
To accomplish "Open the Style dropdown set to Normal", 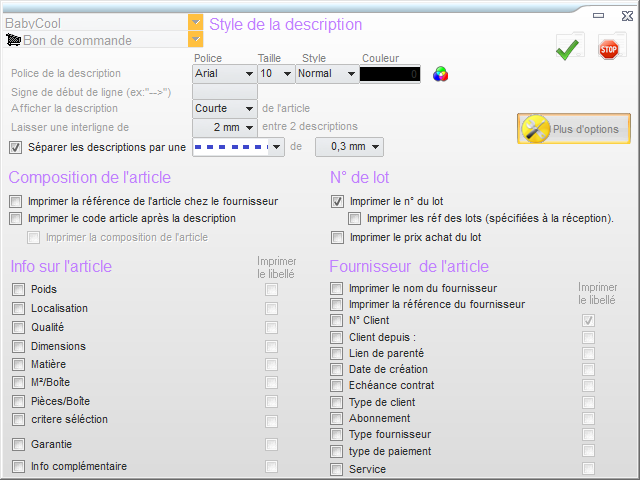I will (x=350, y=74).
